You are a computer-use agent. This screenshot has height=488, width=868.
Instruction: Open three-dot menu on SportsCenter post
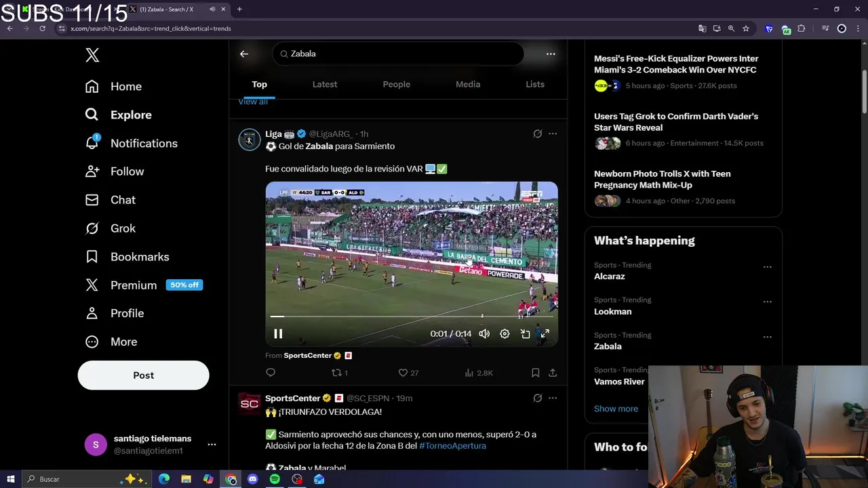(x=553, y=399)
